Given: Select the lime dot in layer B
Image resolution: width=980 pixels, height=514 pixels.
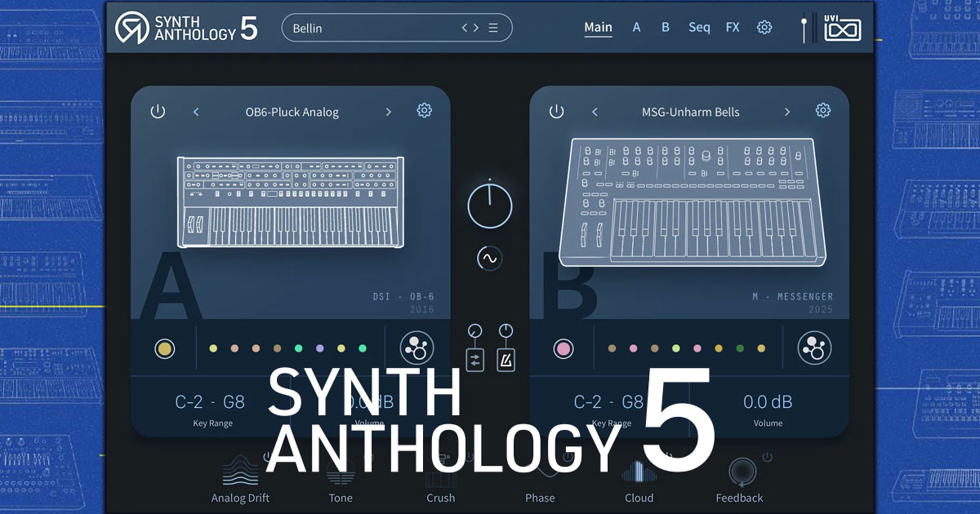Looking at the screenshot, I should [x=676, y=348].
